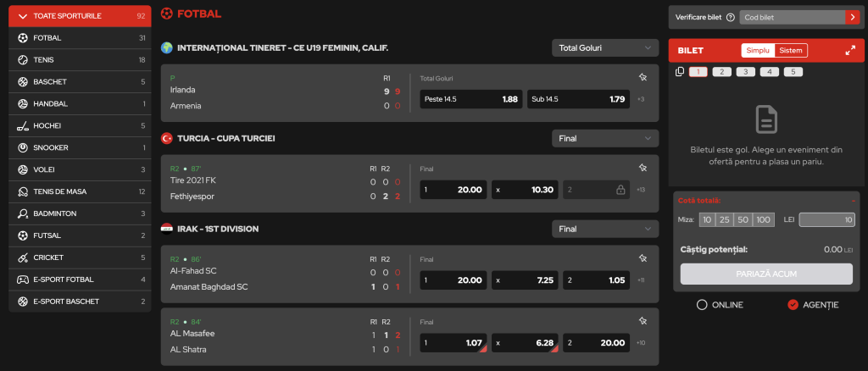Switch bet slip to Simplu mode

coord(758,50)
